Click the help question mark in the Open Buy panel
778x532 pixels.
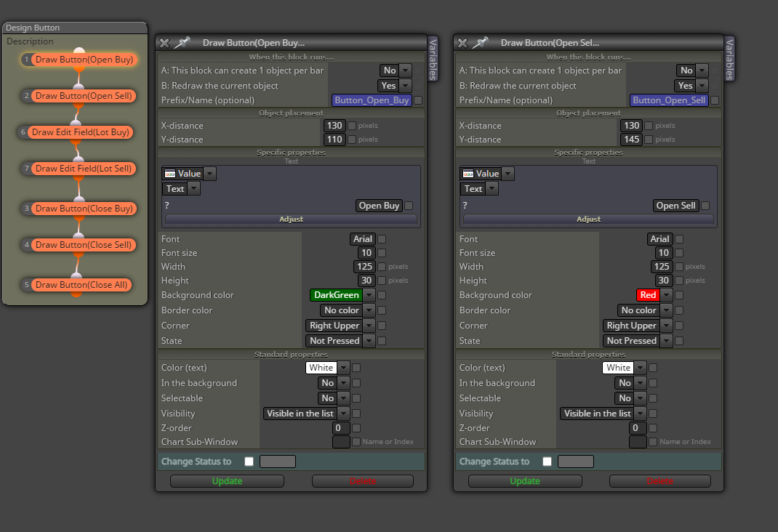coord(167,205)
